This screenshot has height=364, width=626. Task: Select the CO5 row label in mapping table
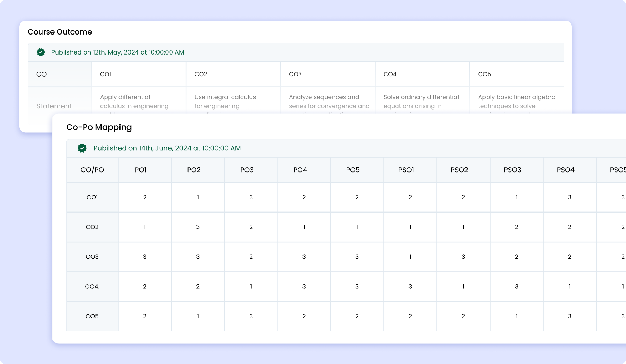[x=92, y=316]
